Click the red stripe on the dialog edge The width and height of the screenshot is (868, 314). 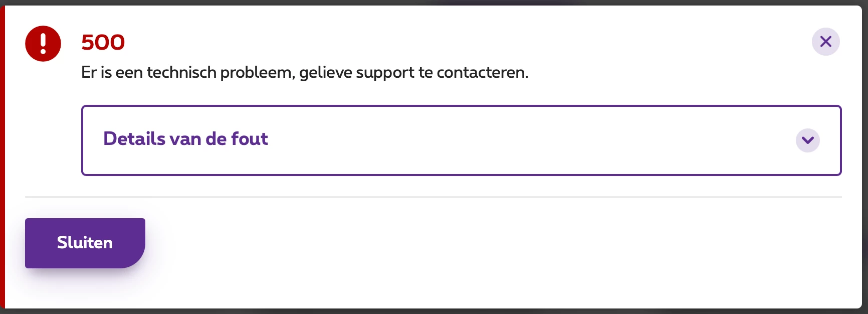point(3,157)
